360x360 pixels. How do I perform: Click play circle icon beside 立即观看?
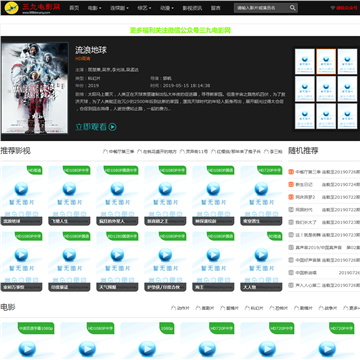113,127
